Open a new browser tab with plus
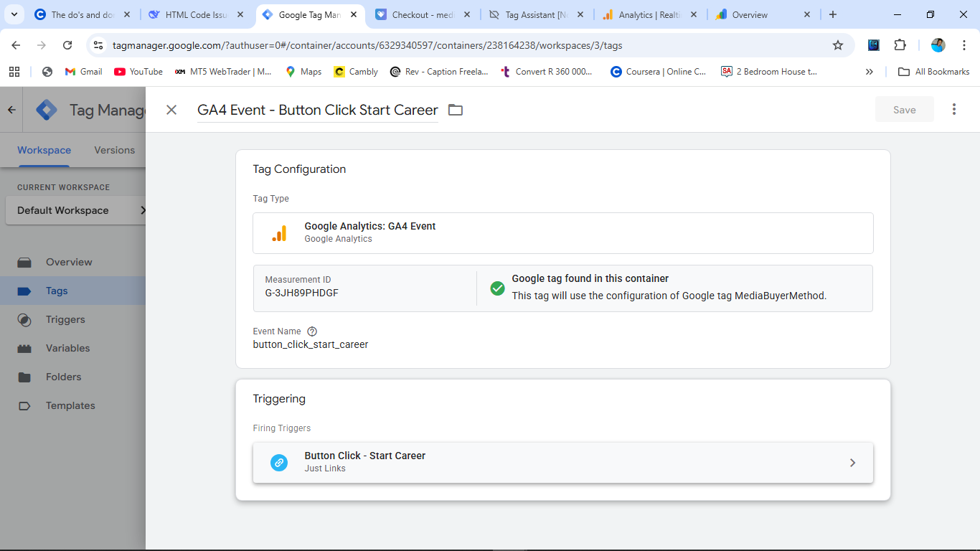The width and height of the screenshot is (980, 551). (x=833, y=14)
